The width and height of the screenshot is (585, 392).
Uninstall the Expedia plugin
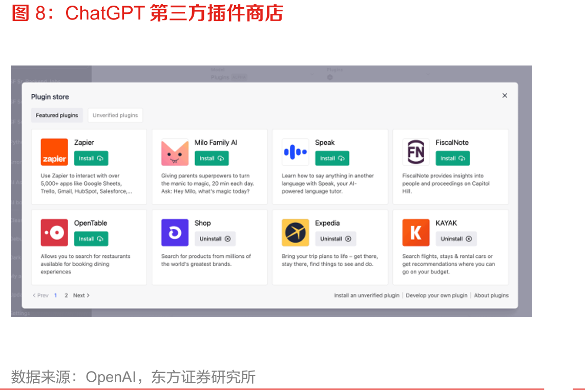[336, 239]
